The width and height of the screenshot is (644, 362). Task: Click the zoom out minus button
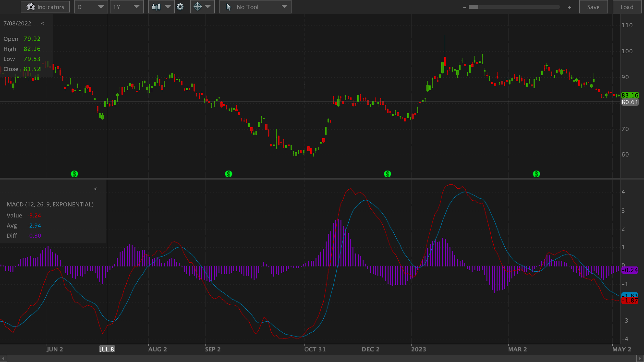click(464, 7)
